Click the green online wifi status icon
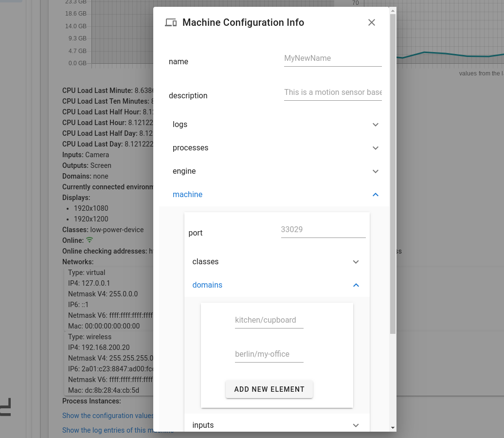Viewport: 504px width, 438px height. coord(90,240)
